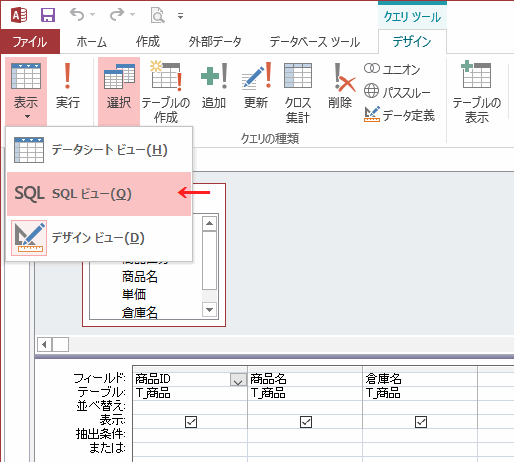The width and height of the screenshot is (514, 462).
Task: Select the 単価 field in the table list
Action: 134,294
